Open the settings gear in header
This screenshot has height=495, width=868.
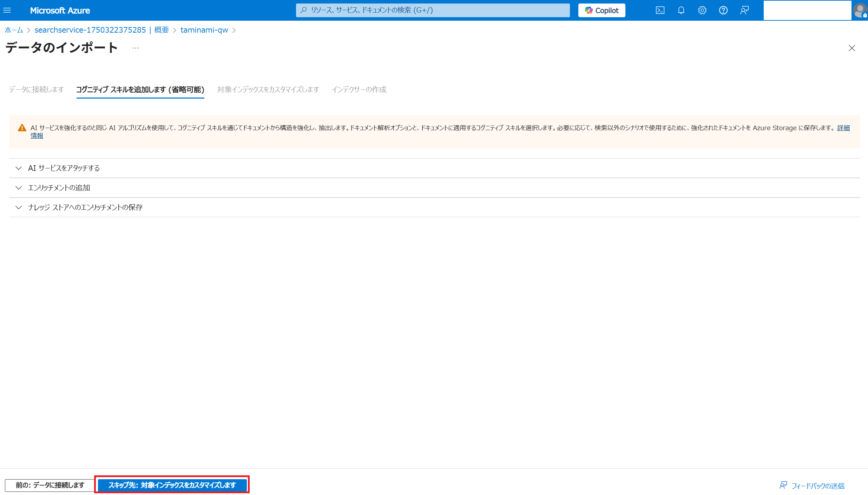pyautogui.click(x=702, y=10)
